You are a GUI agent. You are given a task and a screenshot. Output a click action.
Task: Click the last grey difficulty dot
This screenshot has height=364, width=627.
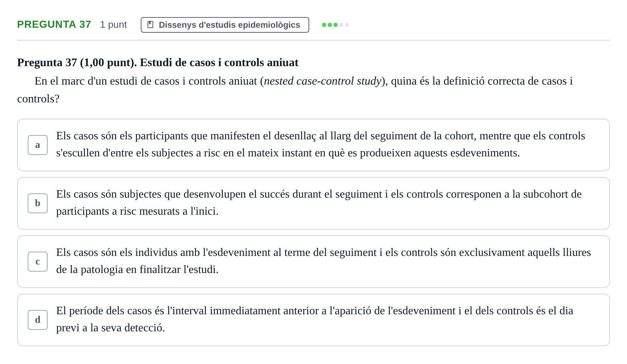(347, 25)
